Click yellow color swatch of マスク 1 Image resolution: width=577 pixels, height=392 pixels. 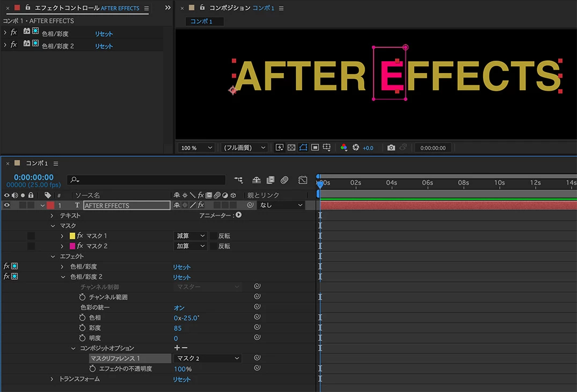pyautogui.click(x=72, y=236)
